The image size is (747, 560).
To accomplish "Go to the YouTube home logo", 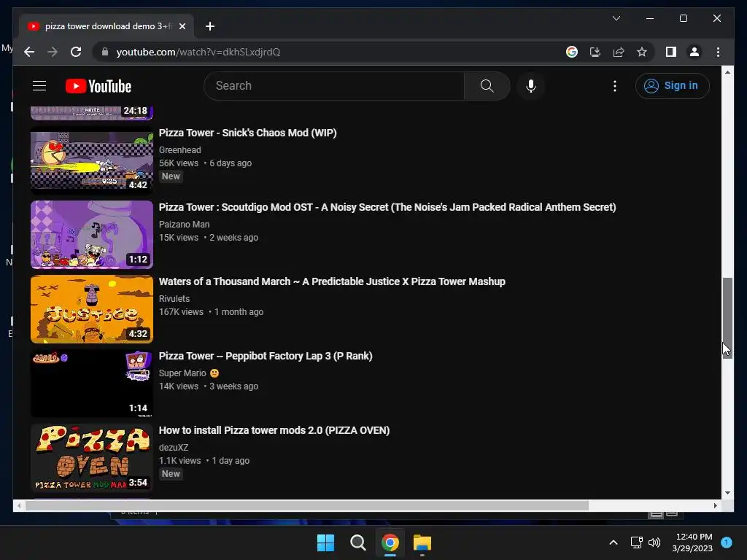I will [x=98, y=86].
